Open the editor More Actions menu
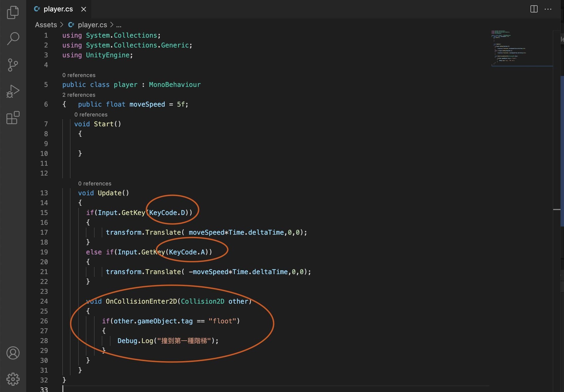 tap(548, 9)
